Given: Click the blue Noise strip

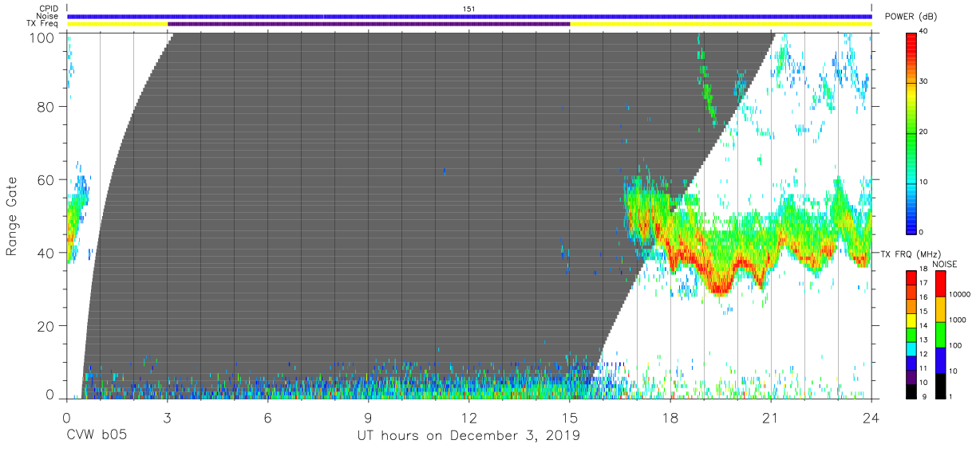Looking at the screenshot, I should (x=469, y=16).
